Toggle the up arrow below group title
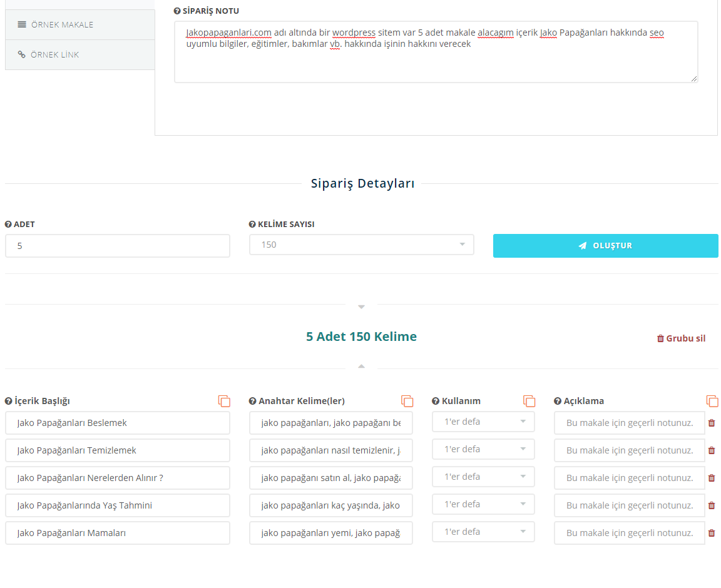The height and width of the screenshot is (588, 721). tap(361, 367)
